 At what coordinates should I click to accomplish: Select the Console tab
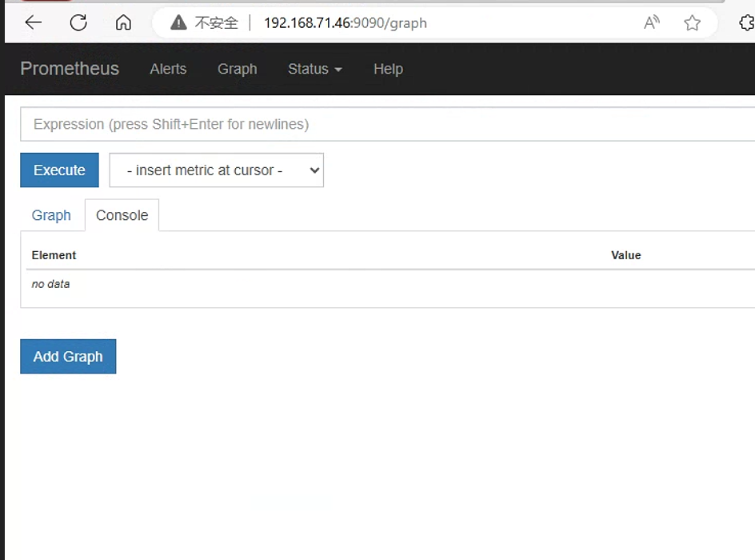122,215
